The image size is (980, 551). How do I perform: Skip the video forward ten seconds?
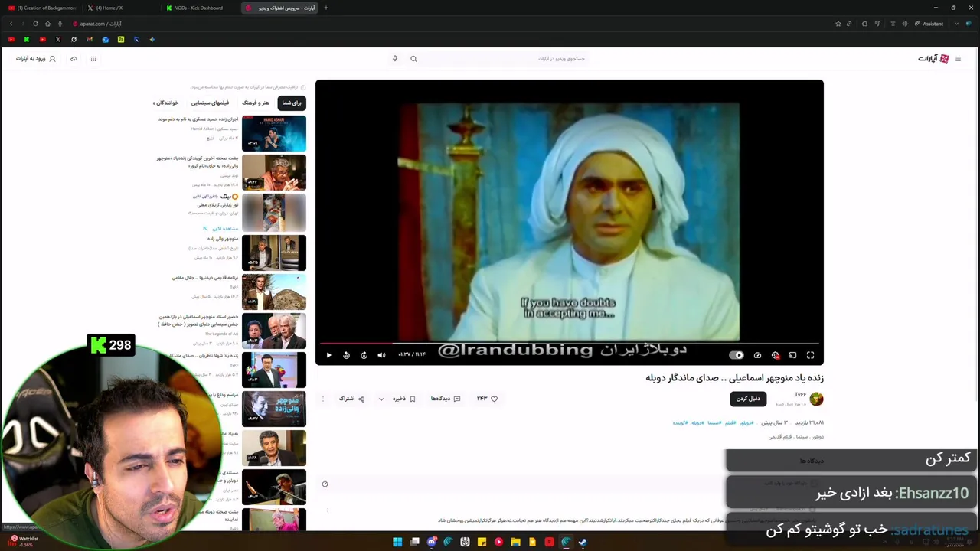[364, 355]
